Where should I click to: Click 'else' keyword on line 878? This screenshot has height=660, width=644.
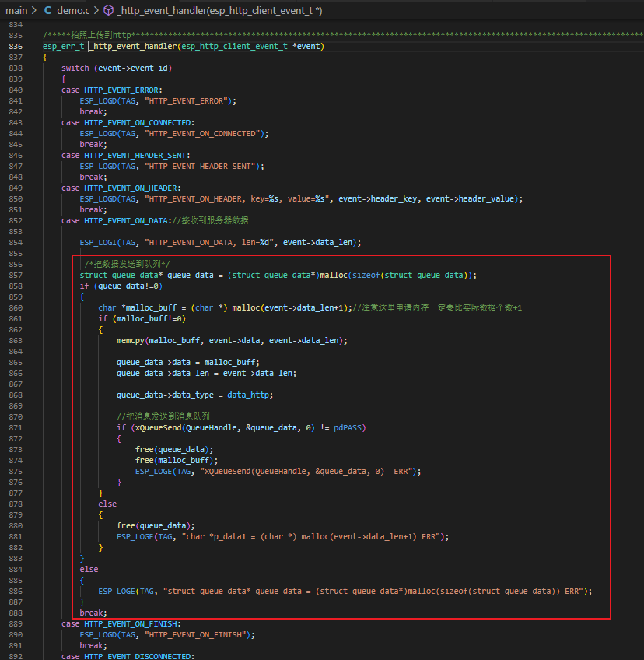[x=107, y=504]
